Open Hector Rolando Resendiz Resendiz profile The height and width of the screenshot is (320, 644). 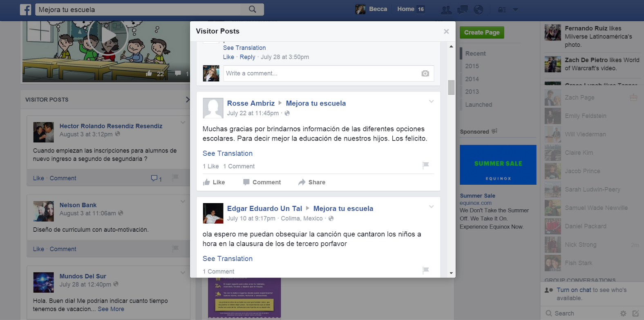pyautogui.click(x=111, y=126)
